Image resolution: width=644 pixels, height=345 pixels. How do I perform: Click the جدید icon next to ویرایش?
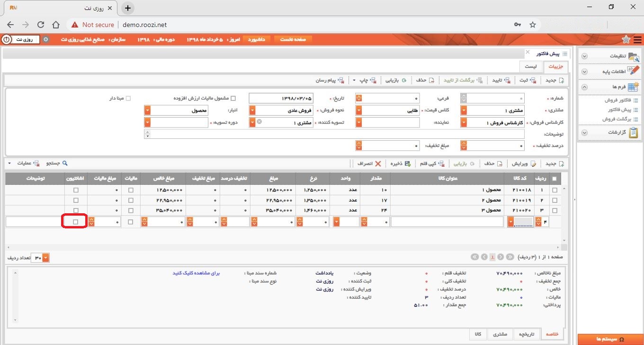[562, 163]
